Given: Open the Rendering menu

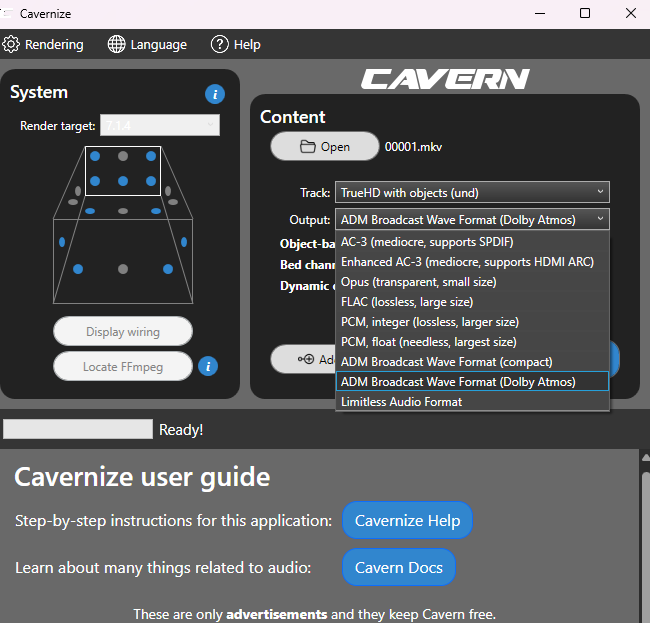Looking at the screenshot, I should (x=43, y=44).
